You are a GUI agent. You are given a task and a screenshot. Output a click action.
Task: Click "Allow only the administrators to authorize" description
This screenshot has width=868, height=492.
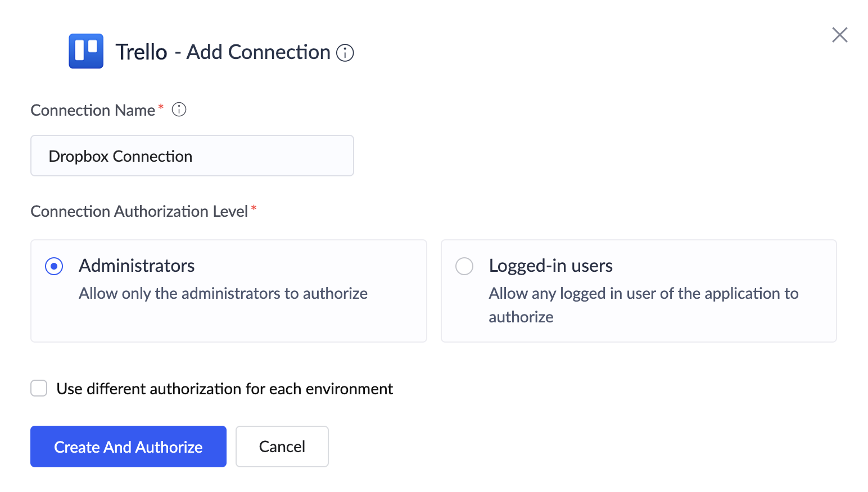(223, 293)
